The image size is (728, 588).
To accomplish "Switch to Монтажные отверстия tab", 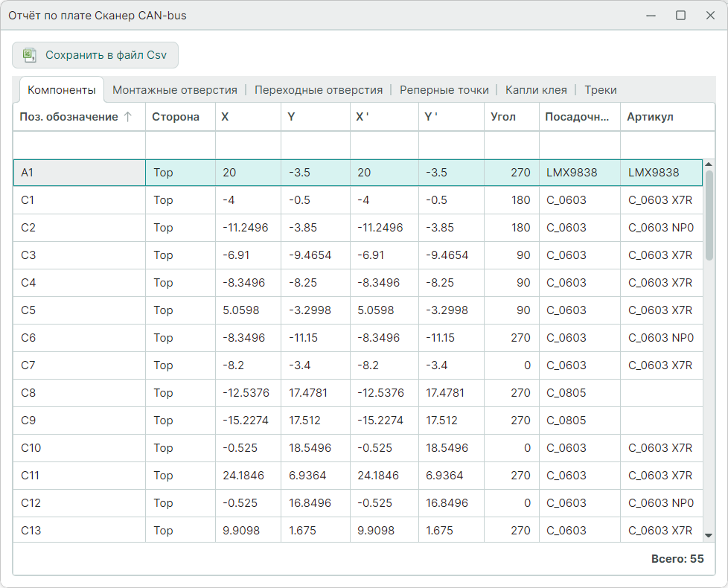I will pos(174,90).
